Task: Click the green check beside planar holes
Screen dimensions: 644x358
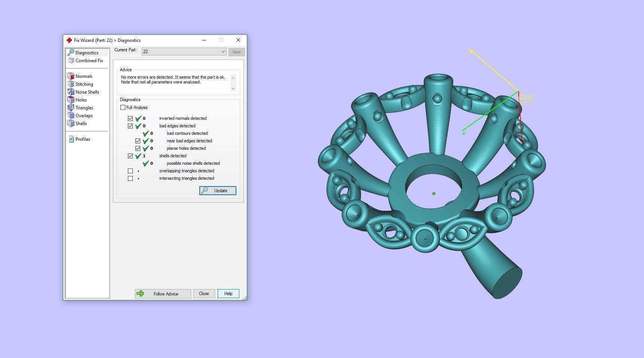Action: tap(146, 148)
